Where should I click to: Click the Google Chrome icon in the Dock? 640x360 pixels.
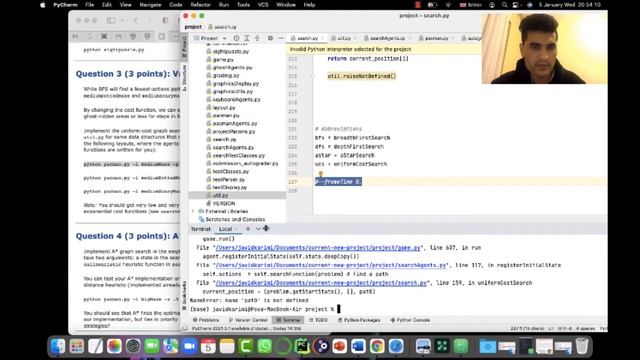377,346
